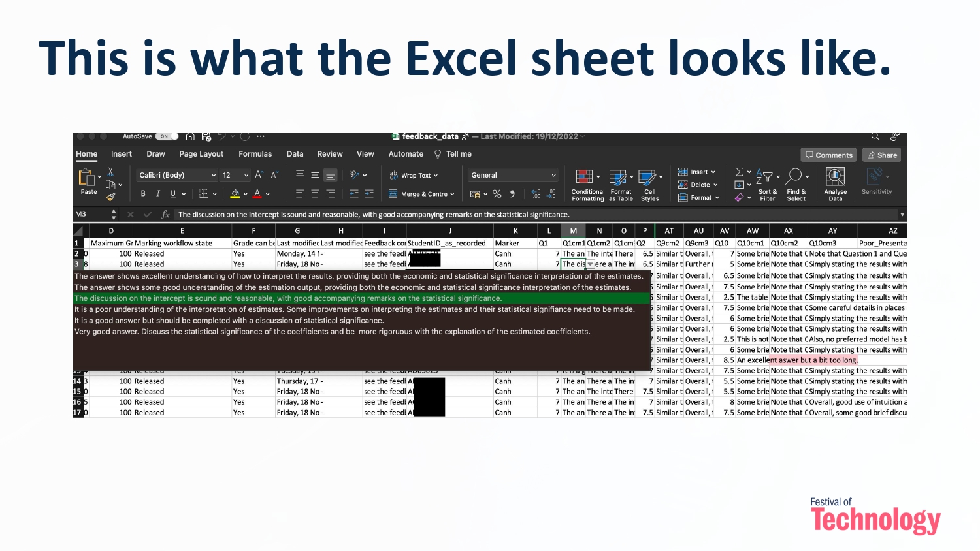Open Conditional Formatting
The image size is (980, 551).
[x=588, y=185]
